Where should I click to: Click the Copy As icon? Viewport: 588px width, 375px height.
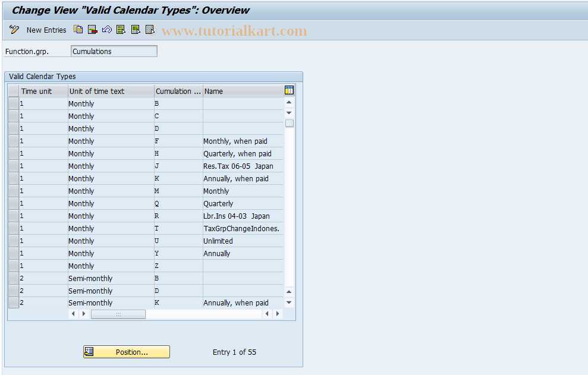click(x=78, y=30)
